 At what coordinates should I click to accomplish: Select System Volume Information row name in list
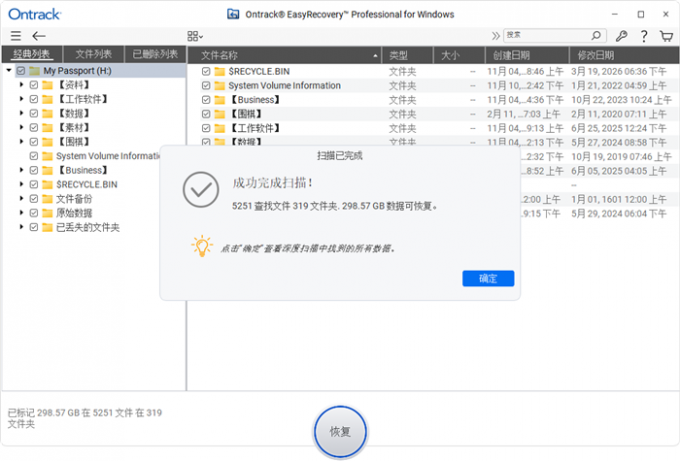(284, 86)
